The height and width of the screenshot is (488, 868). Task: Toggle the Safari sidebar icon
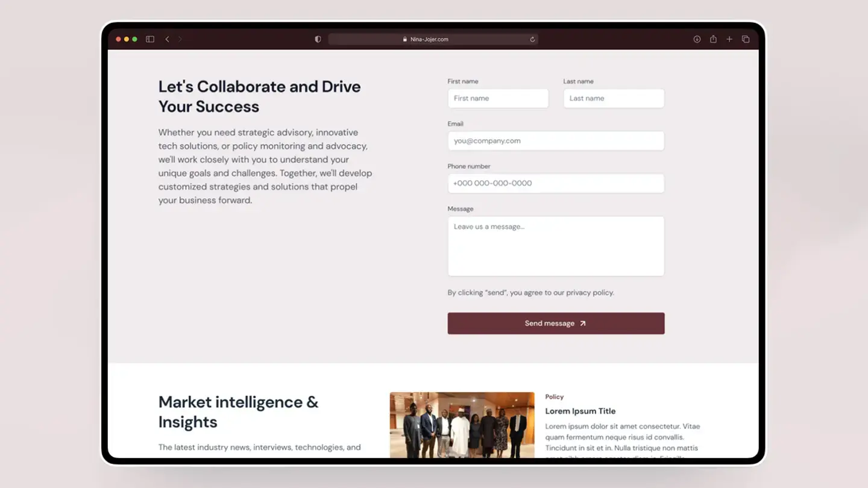pos(150,39)
